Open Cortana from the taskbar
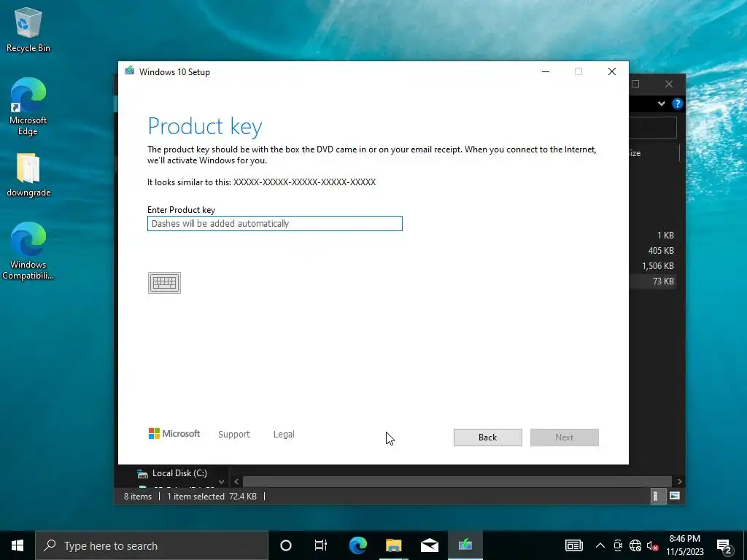The height and width of the screenshot is (560, 747). 286,545
